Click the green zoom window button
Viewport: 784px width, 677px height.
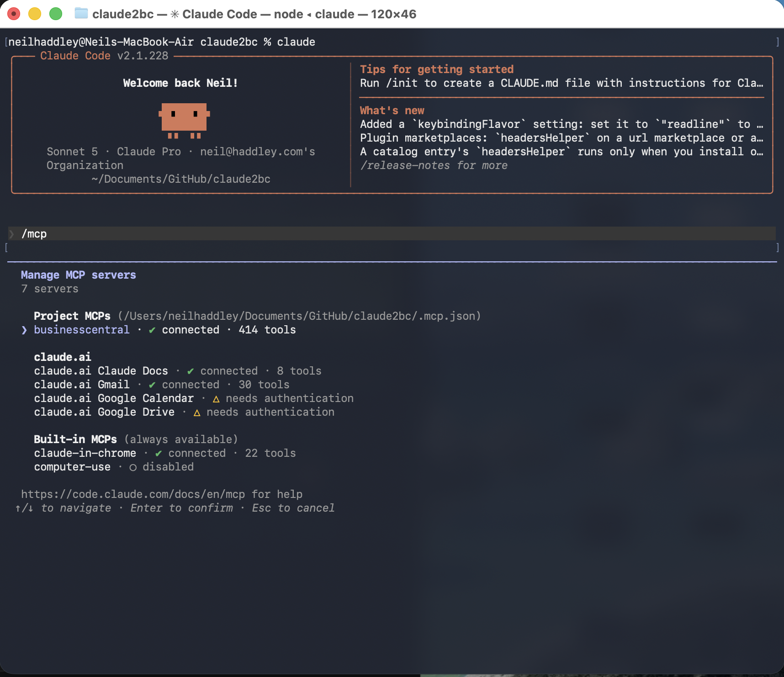pos(56,14)
